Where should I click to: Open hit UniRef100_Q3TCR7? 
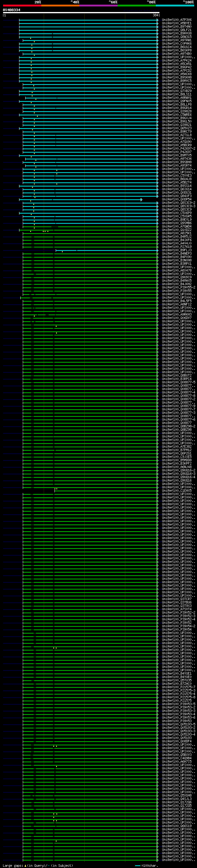(x=177, y=599)
